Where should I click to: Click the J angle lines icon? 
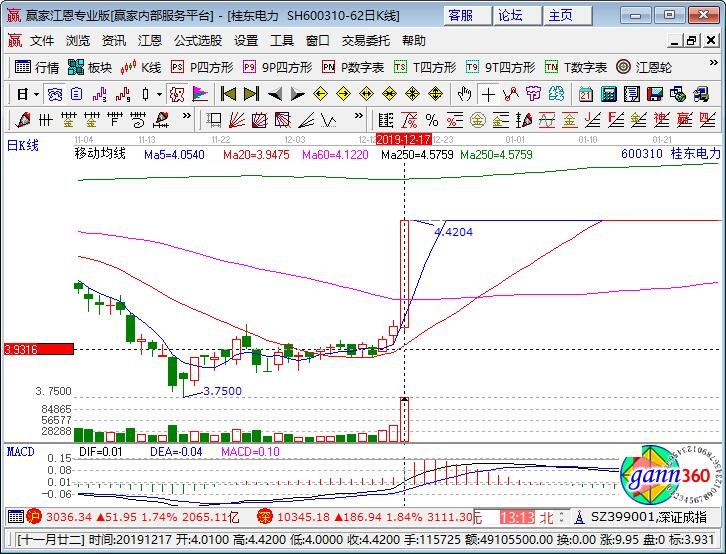(593, 120)
